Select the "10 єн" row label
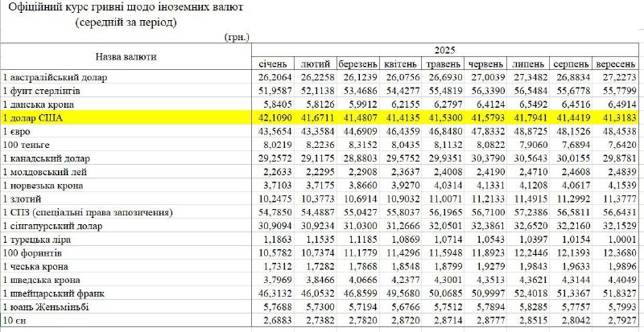Screen dimensions: 644x332 pyautogui.click(x=16, y=321)
